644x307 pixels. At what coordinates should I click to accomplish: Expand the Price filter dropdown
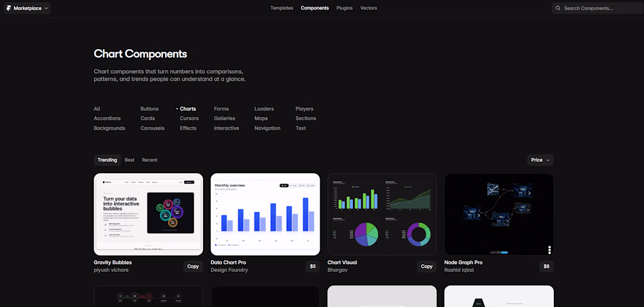tap(540, 160)
